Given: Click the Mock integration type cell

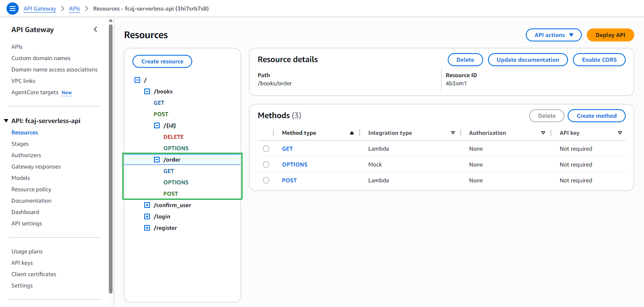Looking at the screenshot, I should click(375, 164).
